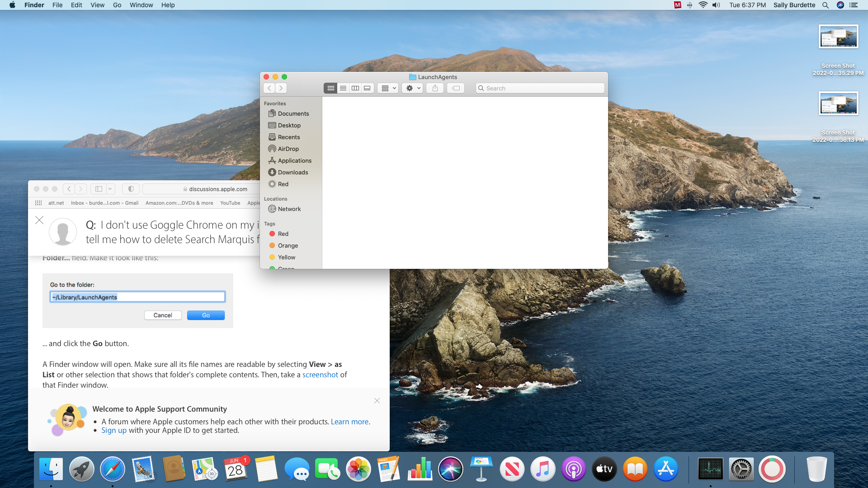This screenshot has height=488, width=868.
Task: Open the Action gear dropdown
Action: (412, 88)
